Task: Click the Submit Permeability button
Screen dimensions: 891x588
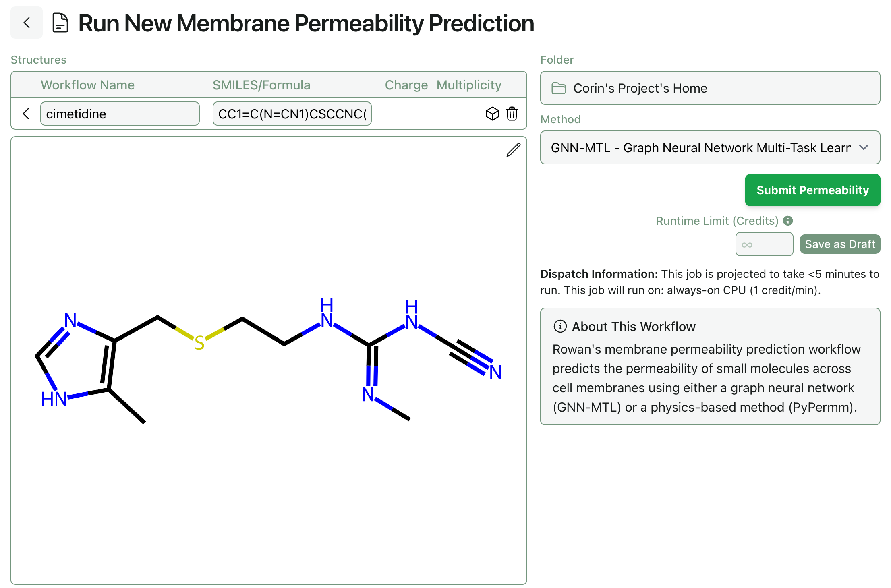Action: pos(812,190)
